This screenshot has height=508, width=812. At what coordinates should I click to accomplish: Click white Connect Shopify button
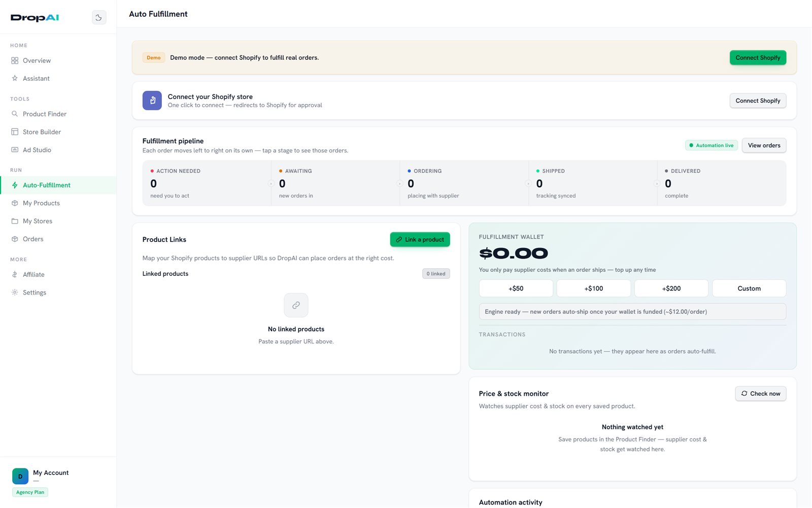pyautogui.click(x=758, y=101)
